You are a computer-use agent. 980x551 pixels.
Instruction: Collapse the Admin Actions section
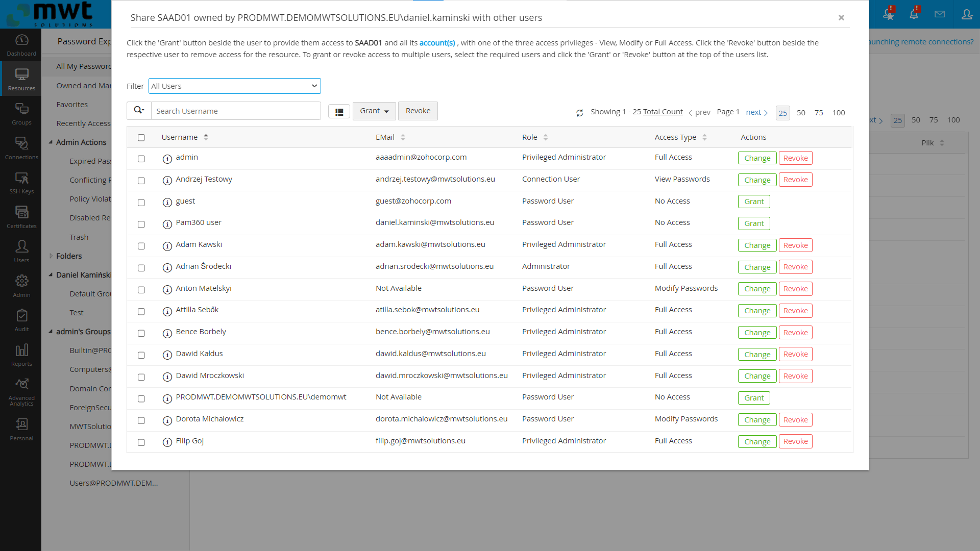click(50, 142)
